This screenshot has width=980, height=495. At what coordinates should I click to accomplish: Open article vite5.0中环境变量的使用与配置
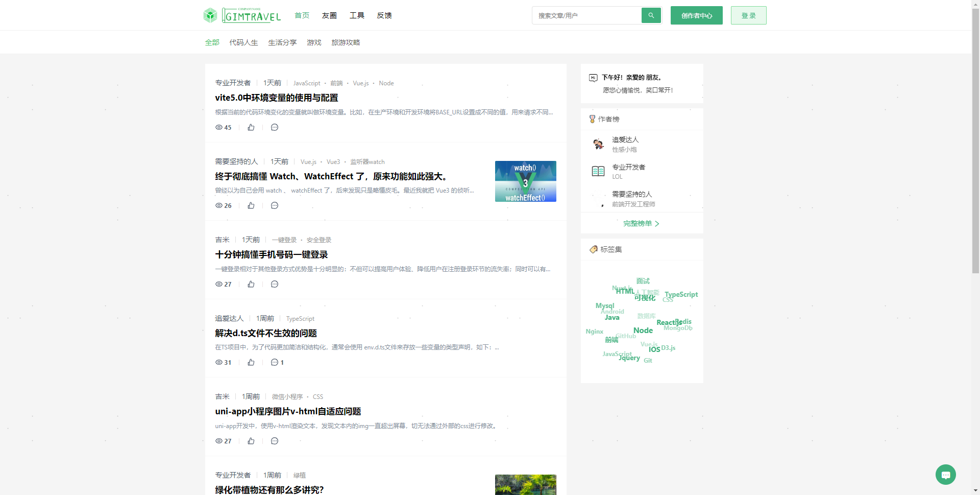(x=277, y=98)
